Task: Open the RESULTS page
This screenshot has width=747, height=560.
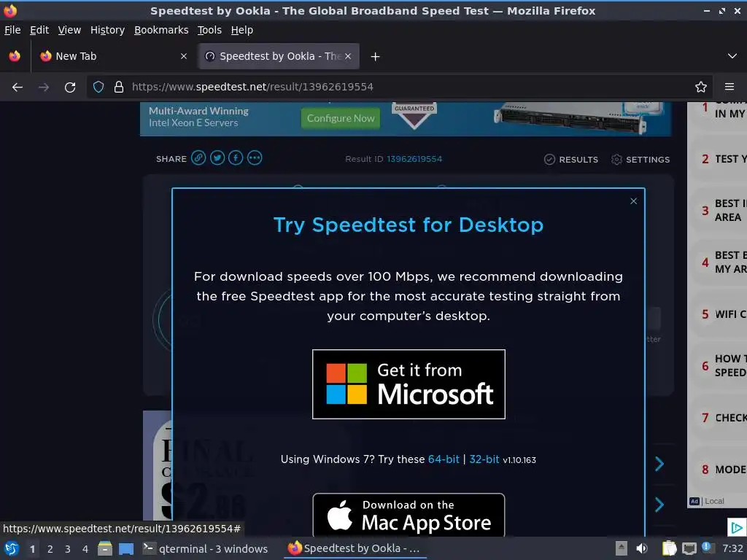Action: pyautogui.click(x=570, y=160)
